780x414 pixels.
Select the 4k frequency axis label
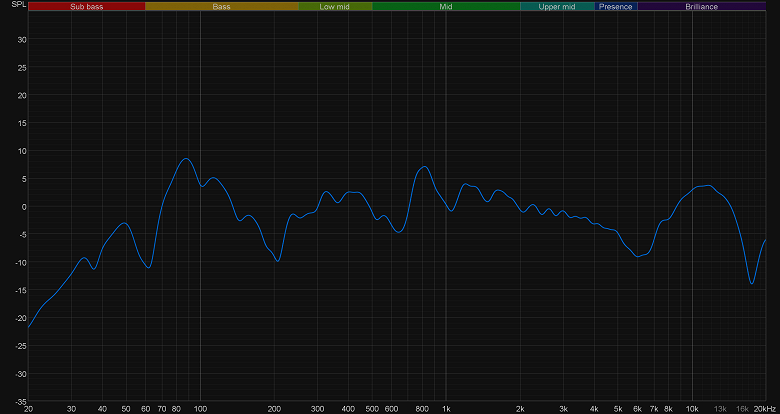click(594, 409)
